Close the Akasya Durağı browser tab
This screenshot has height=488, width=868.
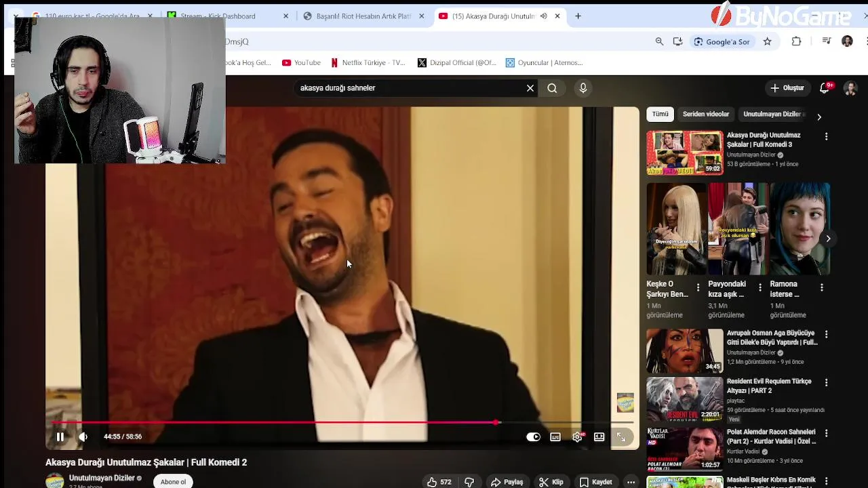click(x=557, y=16)
